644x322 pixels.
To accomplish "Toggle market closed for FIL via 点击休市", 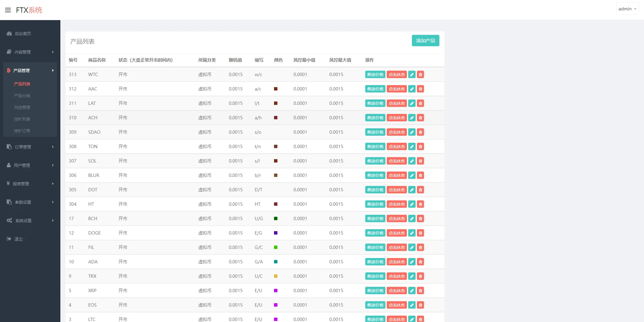I will point(396,248).
